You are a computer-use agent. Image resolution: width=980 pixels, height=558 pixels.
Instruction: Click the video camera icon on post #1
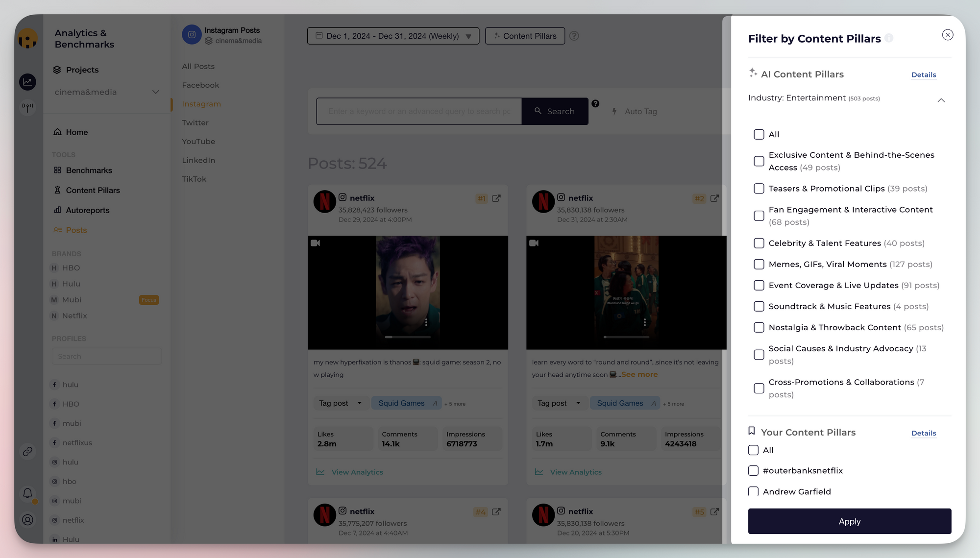[x=316, y=243]
